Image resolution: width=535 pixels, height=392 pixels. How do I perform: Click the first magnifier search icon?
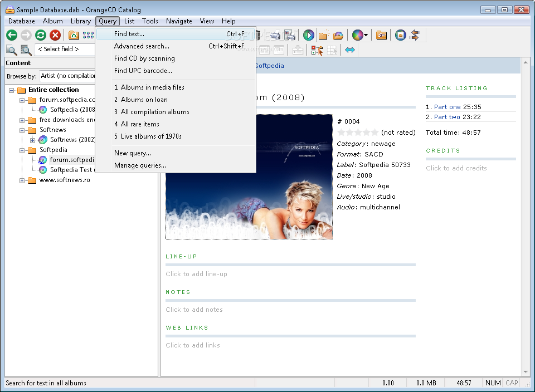[x=11, y=50]
